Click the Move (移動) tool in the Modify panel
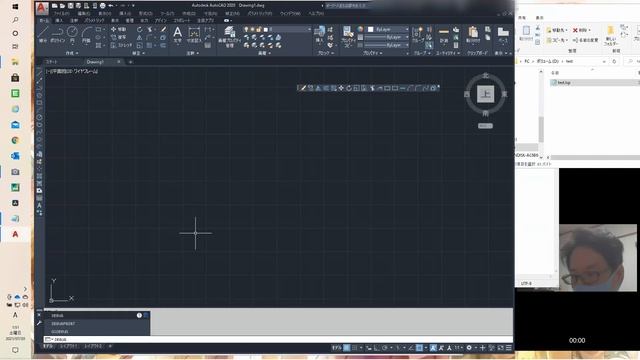The height and width of the screenshot is (360, 640). (118, 29)
